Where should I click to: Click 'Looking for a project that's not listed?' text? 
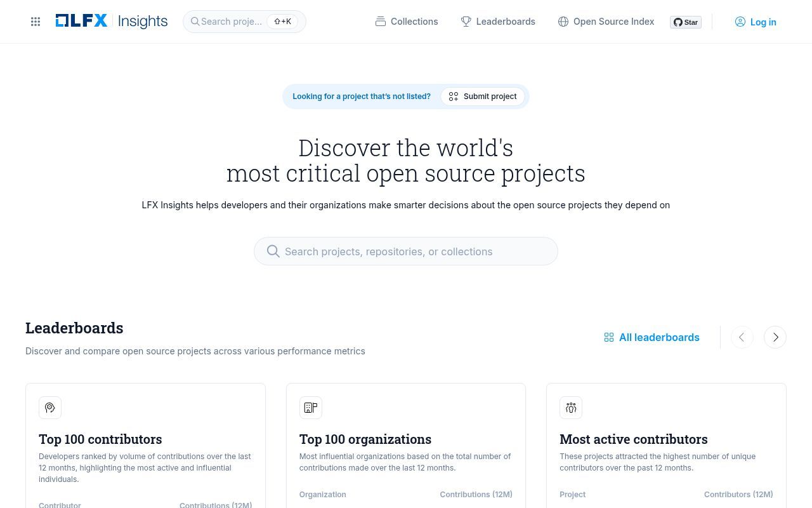click(362, 97)
